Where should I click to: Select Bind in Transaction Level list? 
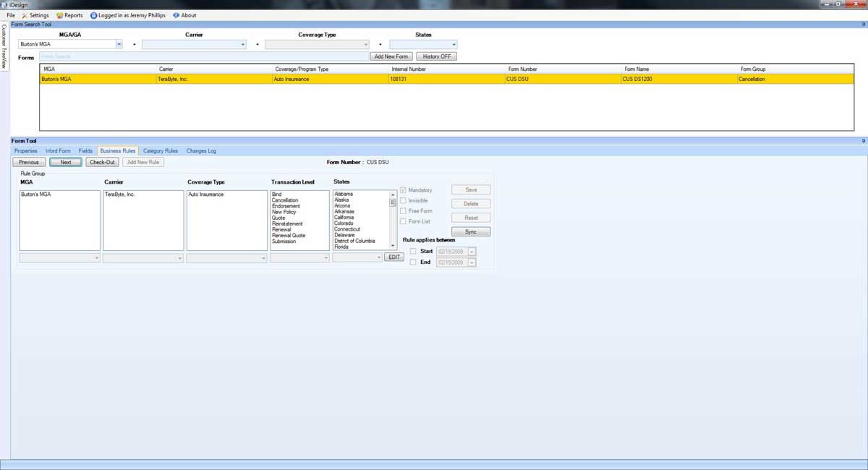(x=277, y=195)
